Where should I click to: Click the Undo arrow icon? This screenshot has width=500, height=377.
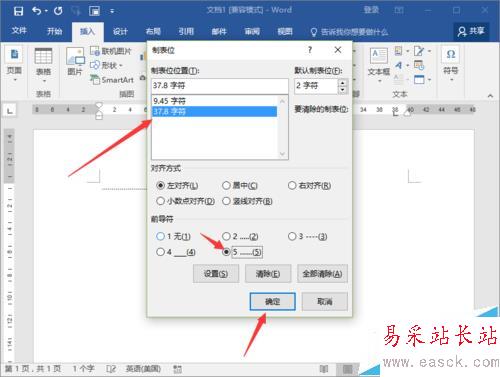coord(36,11)
